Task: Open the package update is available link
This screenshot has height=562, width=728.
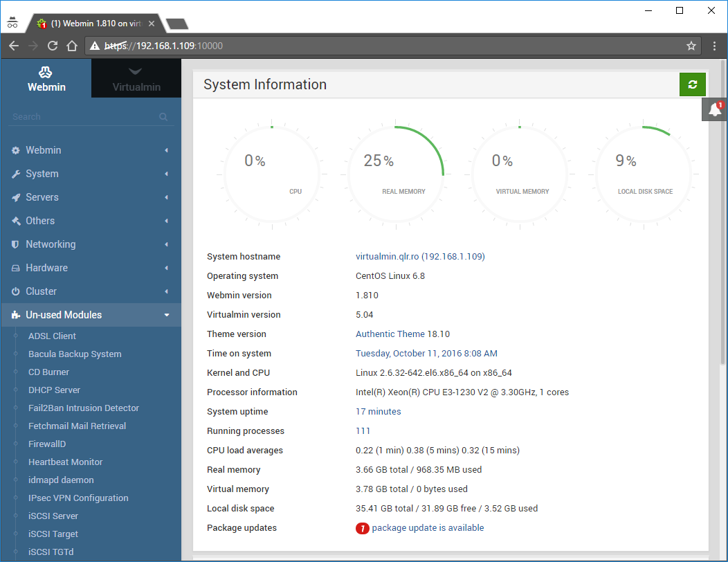Action: click(x=428, y=528)
